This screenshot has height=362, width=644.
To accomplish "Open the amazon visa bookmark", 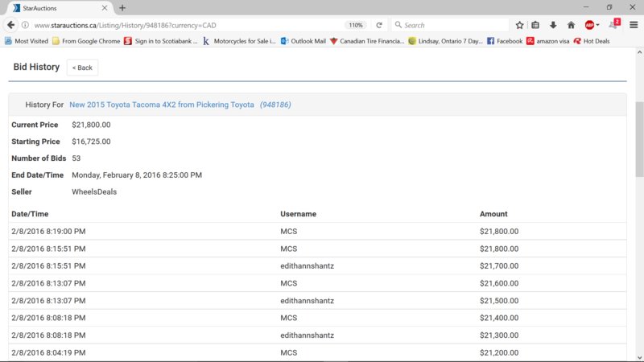I will pos(548,41).
